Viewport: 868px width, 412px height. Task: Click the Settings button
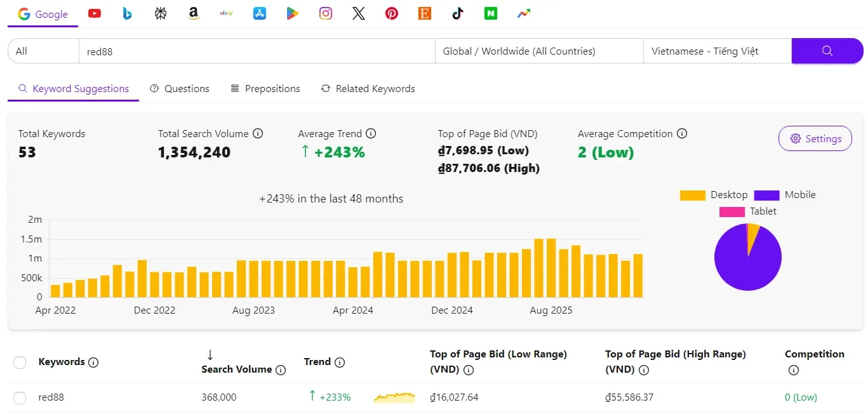point(815,138)
